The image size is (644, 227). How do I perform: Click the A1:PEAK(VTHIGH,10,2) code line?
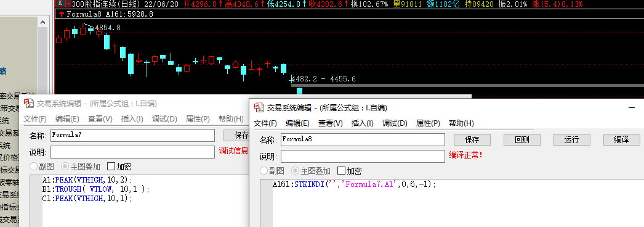click(87, 180)
